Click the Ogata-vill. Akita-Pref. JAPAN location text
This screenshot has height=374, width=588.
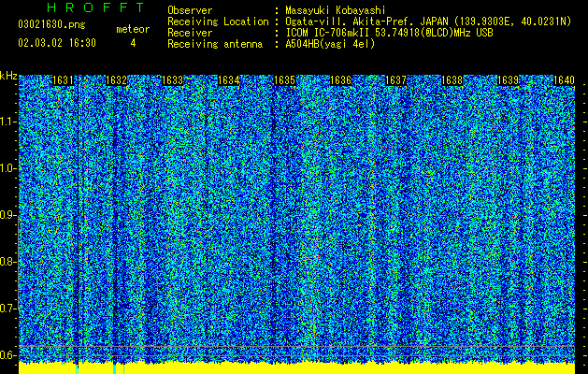(428, 22)
